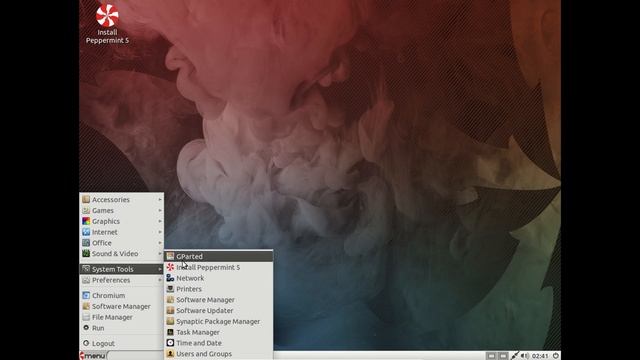The height and width of the screenshot is (360, 640).
Task: Click the Run gear icon in menu
Action: click(86, 327)
